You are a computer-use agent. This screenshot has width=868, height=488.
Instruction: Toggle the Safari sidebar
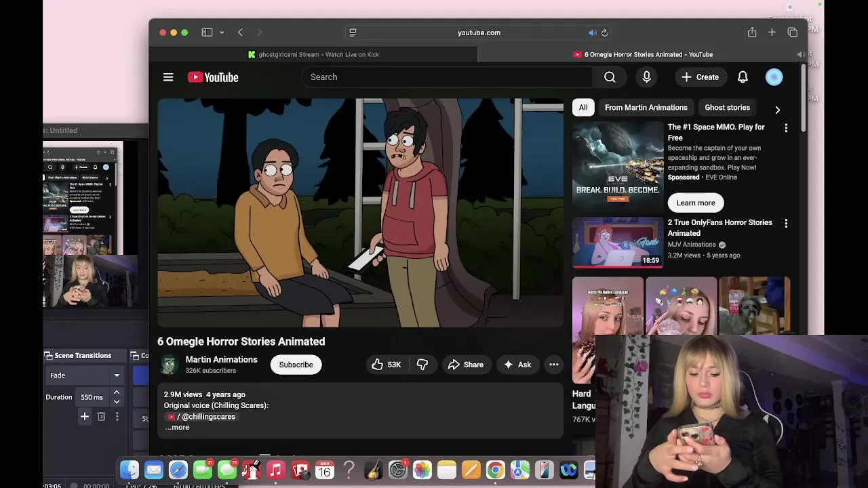pos(207,33)
